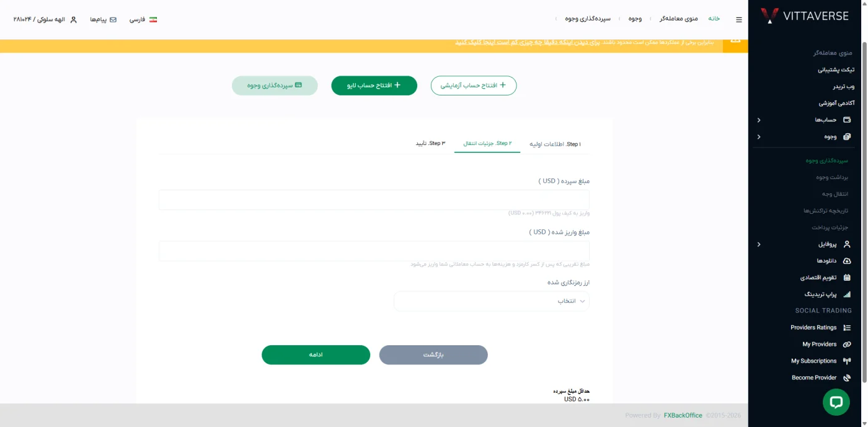Click the حداقل مبلغ سپرده text

click(x=571, y=392)
